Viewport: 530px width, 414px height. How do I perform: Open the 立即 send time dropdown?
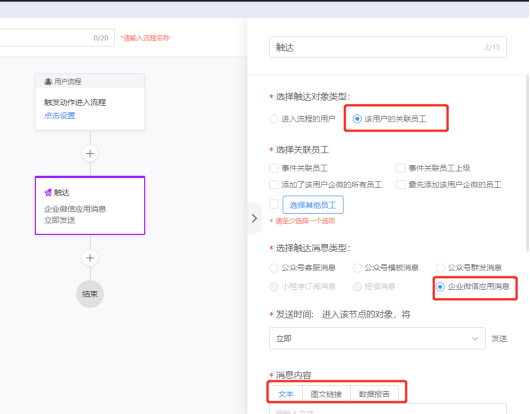(377, 338)
